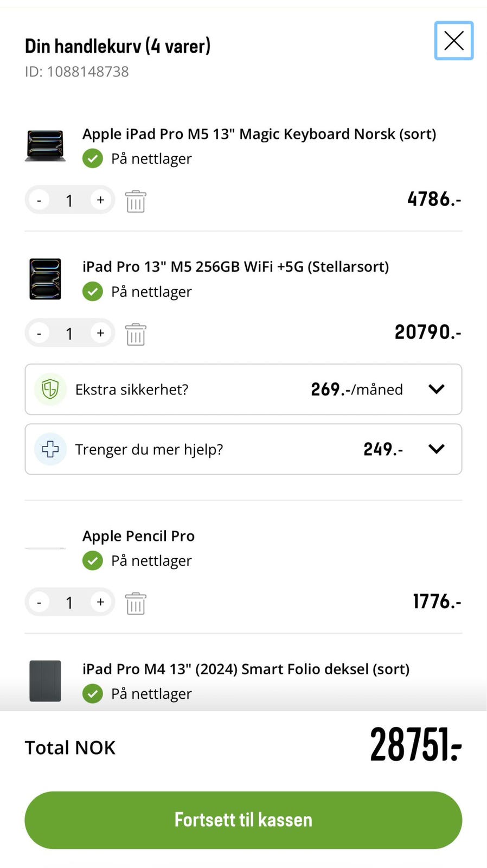Add one more Apple Pencil Pro
The height and width of the screenshot is (868, 487).
coord(100,602)
